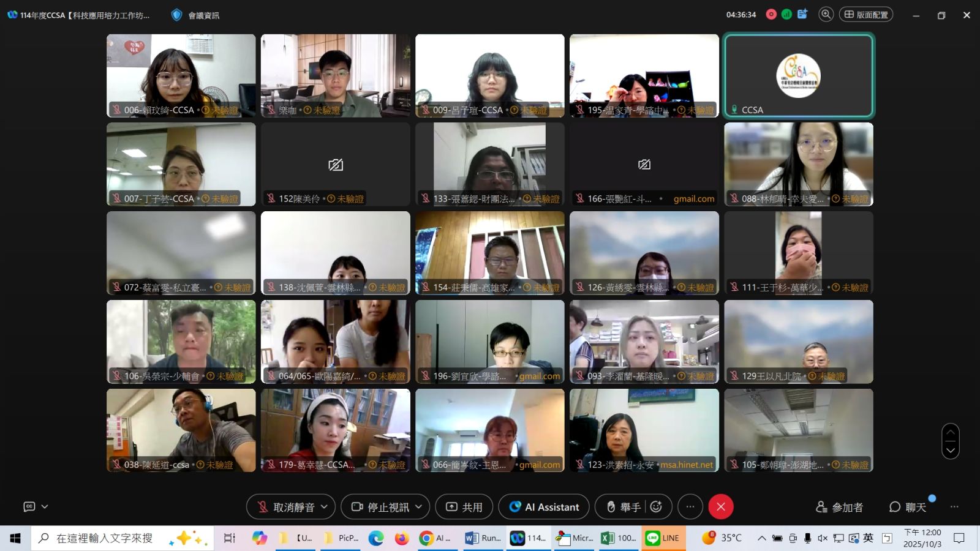This screenshot has height=551, width=980.
Task: Expand the video options arrow beside 停止視訊
Action: click(x=419, y=507)
